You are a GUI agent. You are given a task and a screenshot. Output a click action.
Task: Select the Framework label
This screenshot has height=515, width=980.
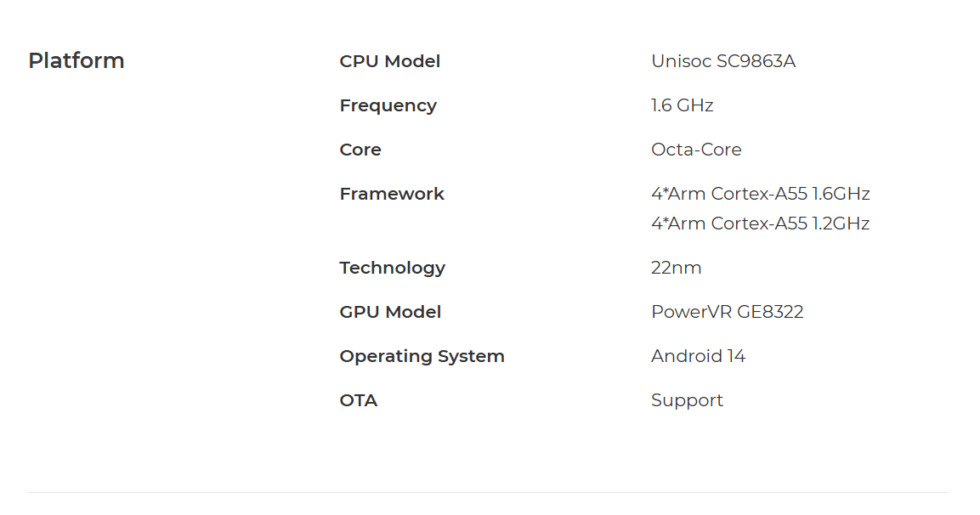tap(392, 194)
